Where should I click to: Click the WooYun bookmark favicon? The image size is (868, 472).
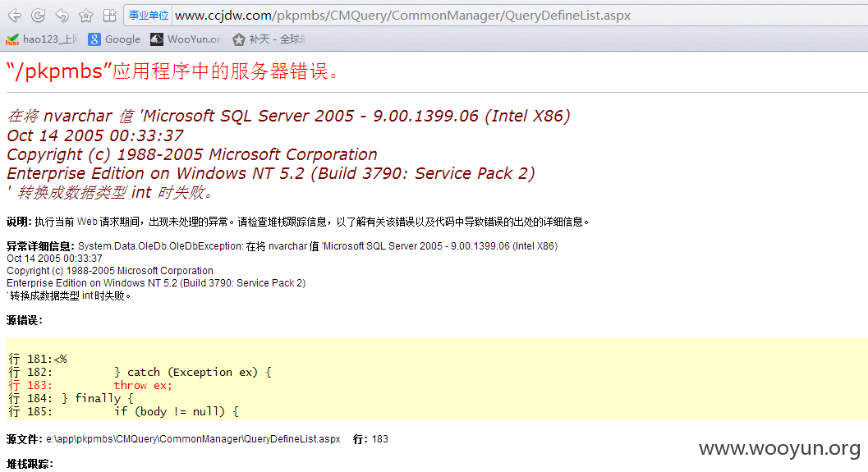pyautogui.click(x=157, y=39)
